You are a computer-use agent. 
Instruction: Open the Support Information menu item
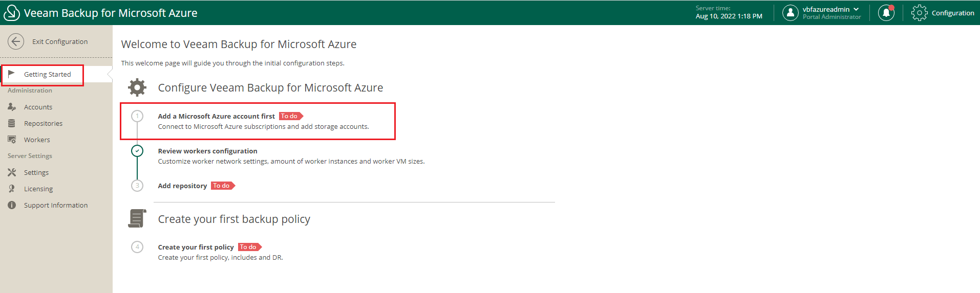click(x=56, y=205)
